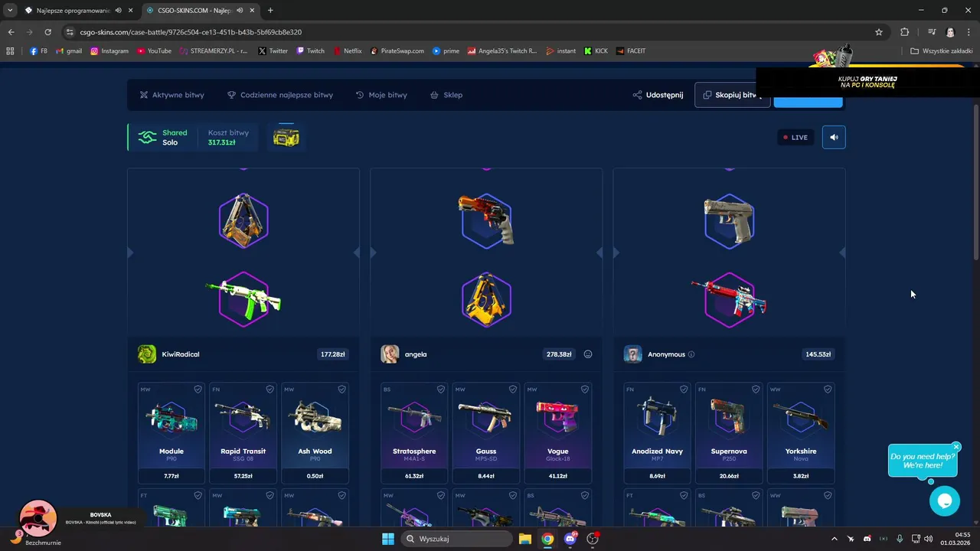Open File Explorer from the taskbar
This screenshot has height=551, width=980.
pos(525,539)
